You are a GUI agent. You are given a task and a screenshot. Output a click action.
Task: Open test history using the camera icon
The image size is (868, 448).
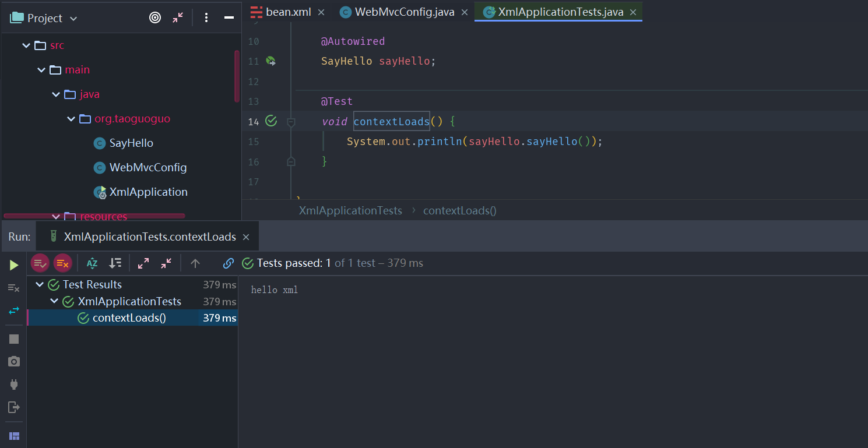tap(13, 361)
